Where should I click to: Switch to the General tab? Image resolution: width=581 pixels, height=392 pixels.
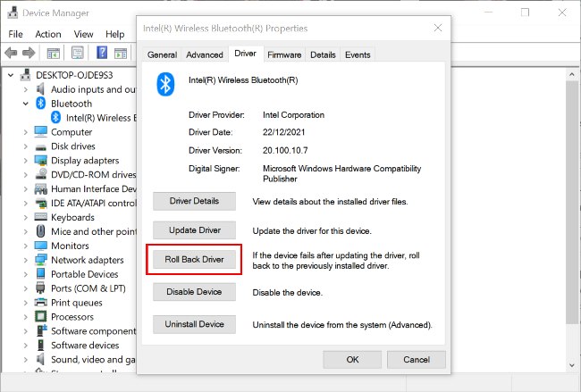point(162,54)
